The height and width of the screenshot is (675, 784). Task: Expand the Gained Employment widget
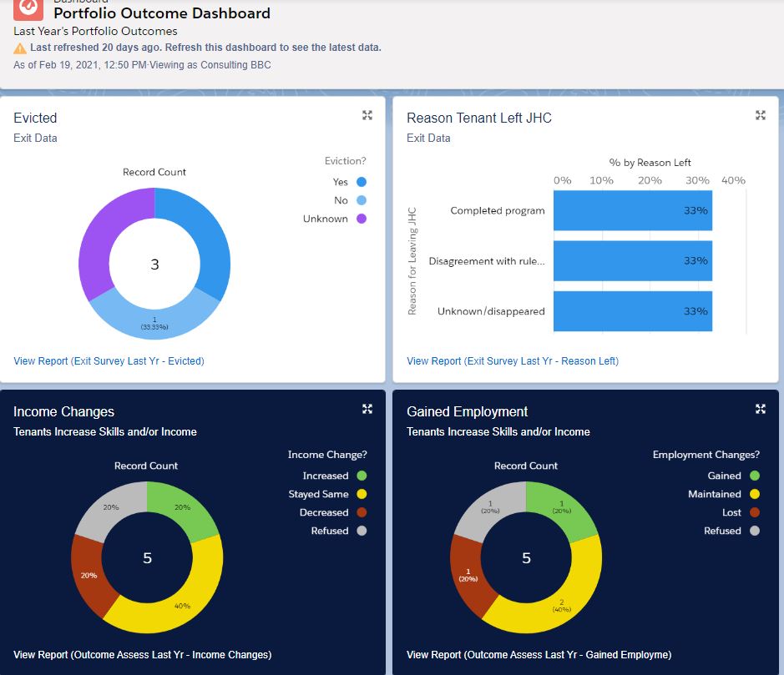[x=760, y=409]
